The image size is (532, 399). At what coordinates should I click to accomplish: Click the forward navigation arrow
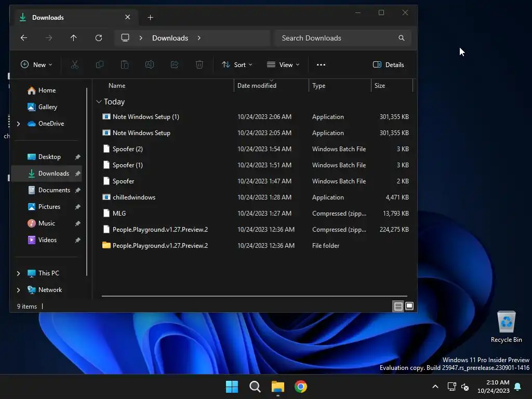click(x=49, y=37)
